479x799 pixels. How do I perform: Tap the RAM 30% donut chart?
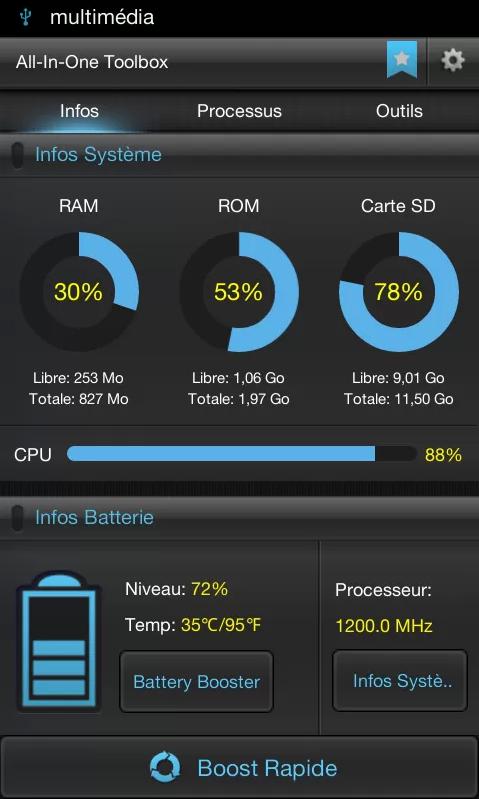click(79, 291)
